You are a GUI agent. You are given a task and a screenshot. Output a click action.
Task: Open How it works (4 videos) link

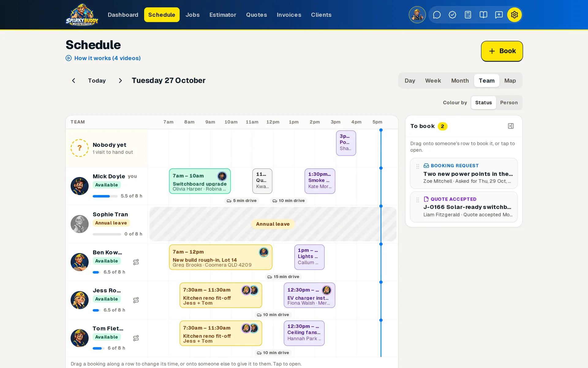103,58
